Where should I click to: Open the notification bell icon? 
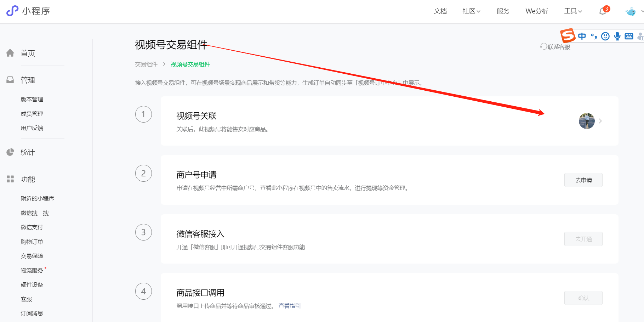(603, 11)
